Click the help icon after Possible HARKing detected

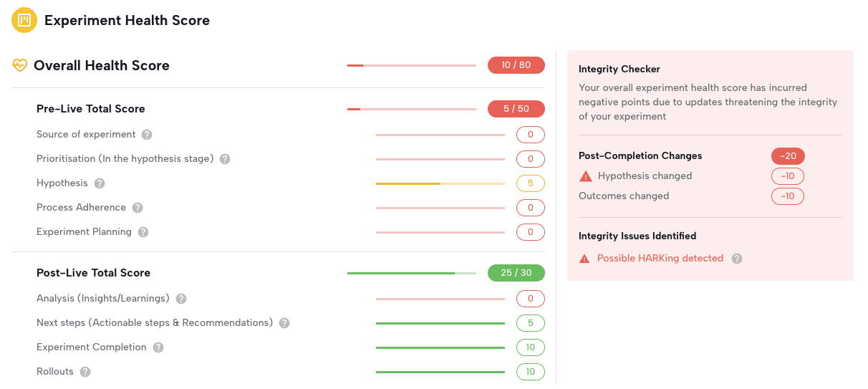tap(737, 259)
